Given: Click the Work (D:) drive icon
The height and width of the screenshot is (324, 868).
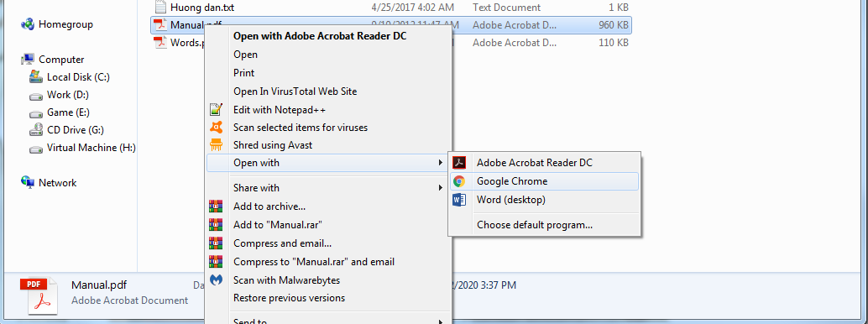Looking at the screenshot, I should 36,96.
